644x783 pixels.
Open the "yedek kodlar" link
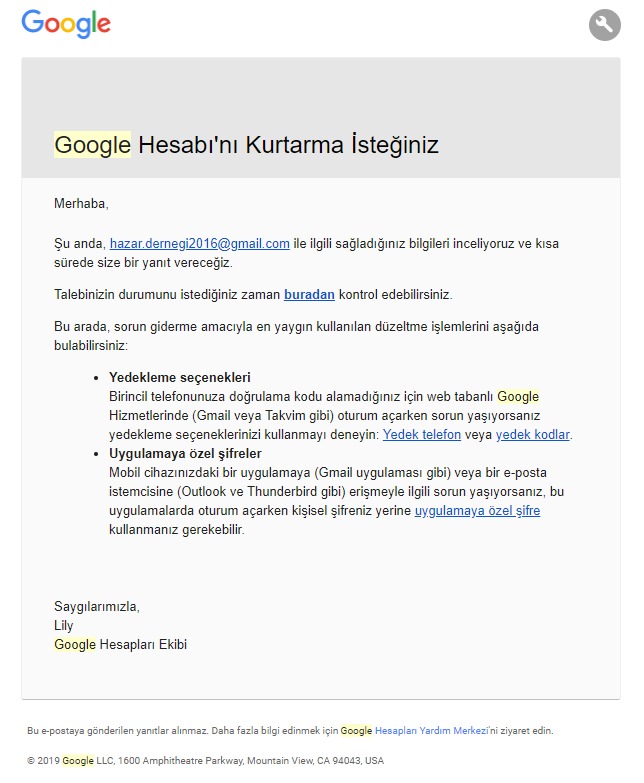coord(533,434)
